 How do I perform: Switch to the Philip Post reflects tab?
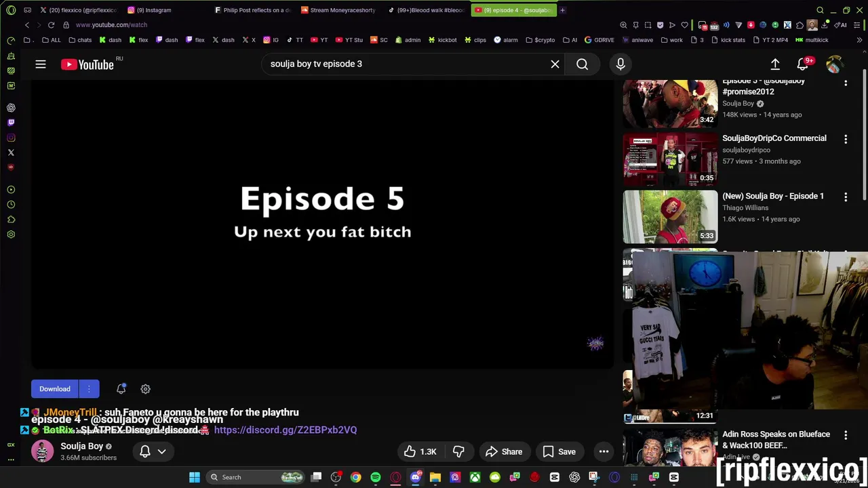click(252, 10)
